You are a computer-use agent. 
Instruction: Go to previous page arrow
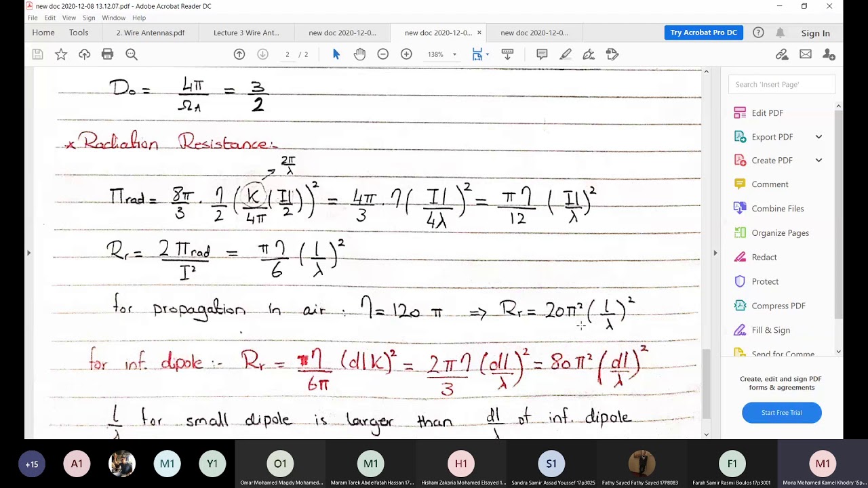tap(239, 54)
